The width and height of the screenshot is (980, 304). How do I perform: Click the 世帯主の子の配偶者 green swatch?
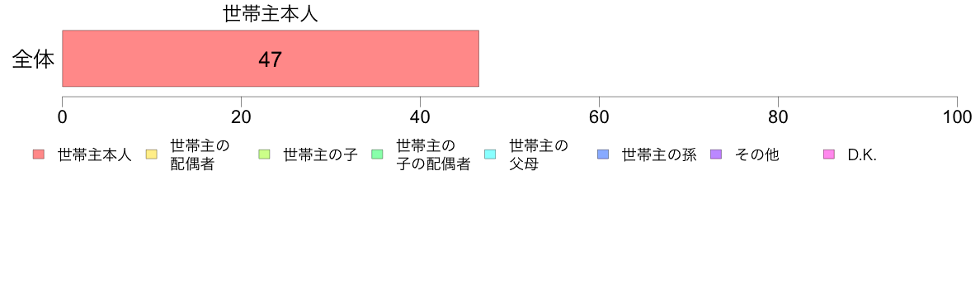click(x=377, y=155)
